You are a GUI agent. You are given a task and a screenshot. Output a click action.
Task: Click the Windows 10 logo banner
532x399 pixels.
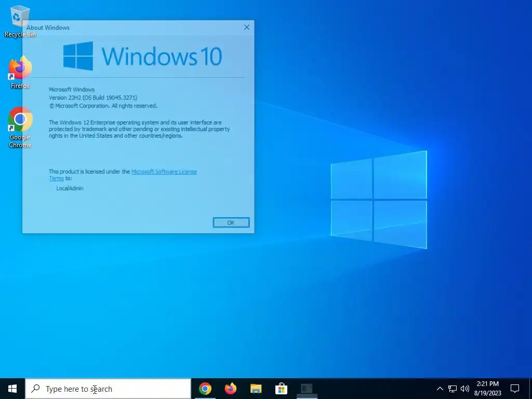(x=142, y=56)
